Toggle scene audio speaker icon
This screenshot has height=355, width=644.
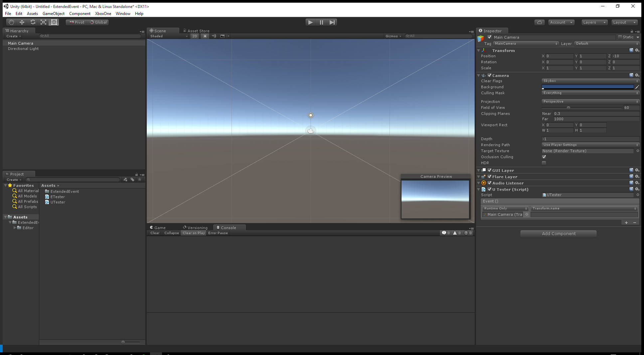coord(214,36)
